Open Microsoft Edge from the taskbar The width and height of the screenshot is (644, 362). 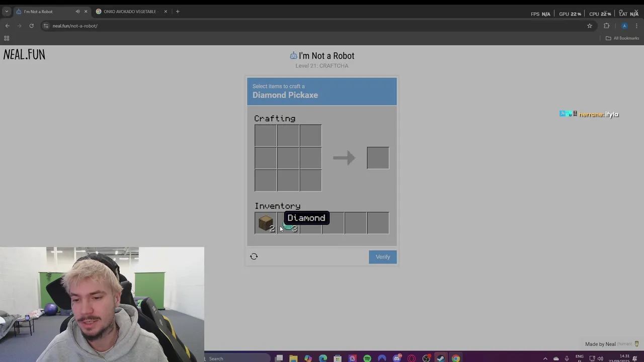coord(323,358)
